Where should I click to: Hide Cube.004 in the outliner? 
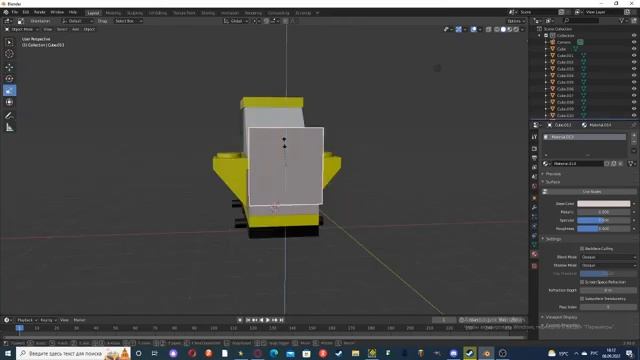tap(634, 76)
